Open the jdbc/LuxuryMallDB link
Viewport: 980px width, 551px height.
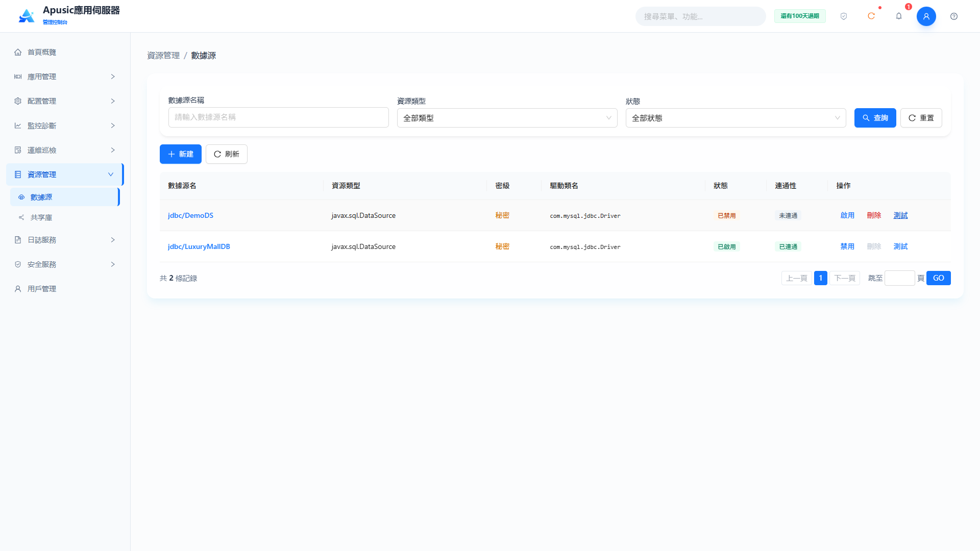coord(199,246)
